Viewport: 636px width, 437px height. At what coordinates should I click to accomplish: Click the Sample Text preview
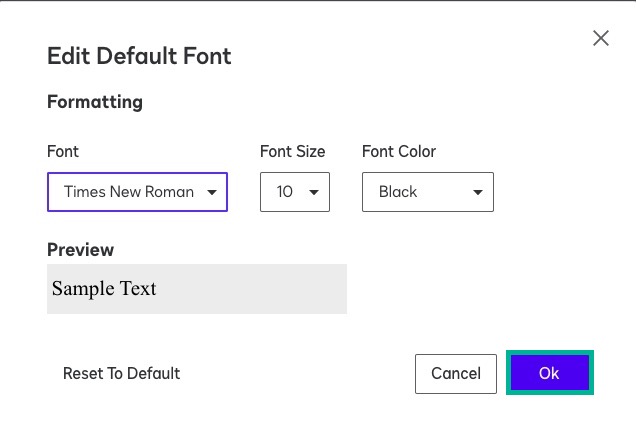click(x=105, y=289)
